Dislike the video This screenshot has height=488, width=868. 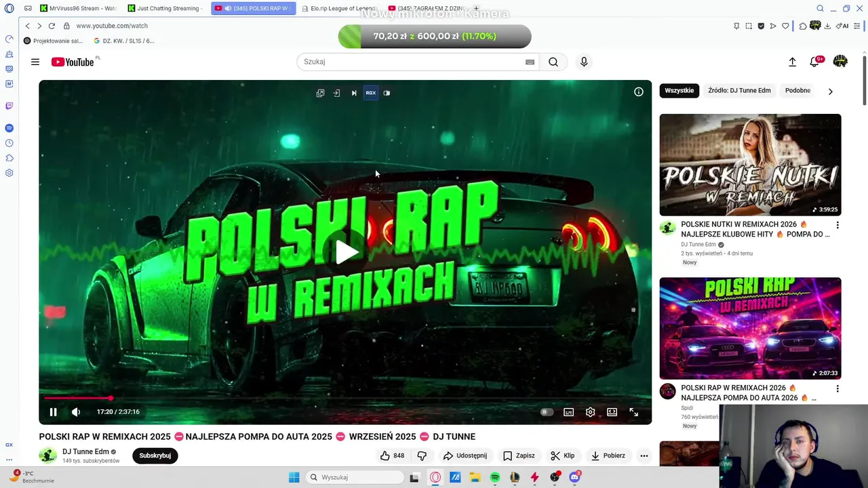[422, 455]
